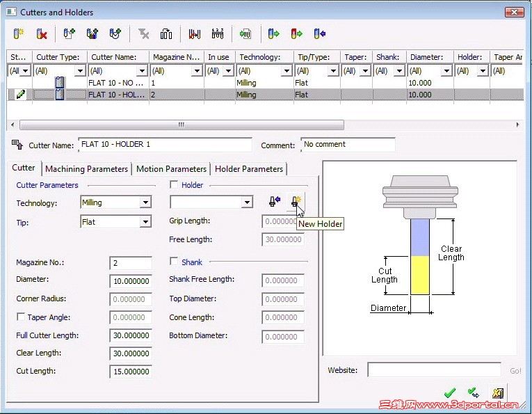The image size is (532, 414).
Task: Select the FLAT 10 - HOL... cutter row
Action: click(266, 95)
